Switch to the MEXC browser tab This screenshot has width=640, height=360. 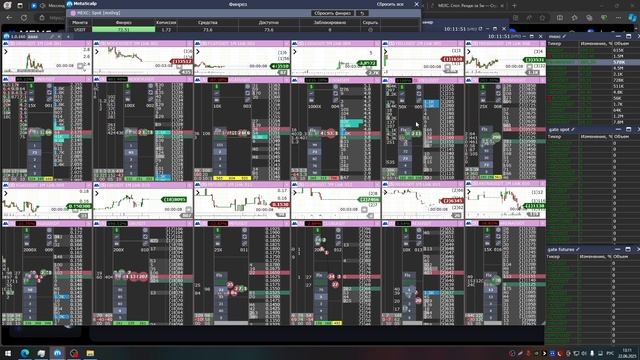(x=467, y=6)
